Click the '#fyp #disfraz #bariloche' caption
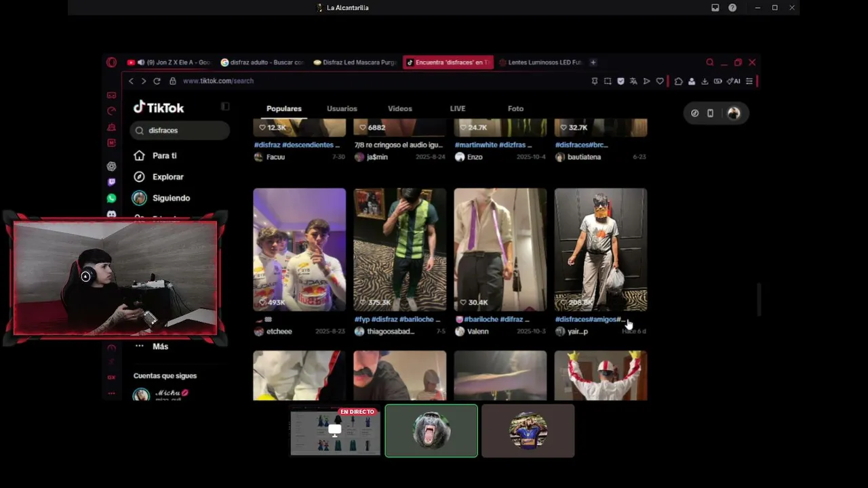The height and width of the screenshot is (488, 868). coord(397,319)
